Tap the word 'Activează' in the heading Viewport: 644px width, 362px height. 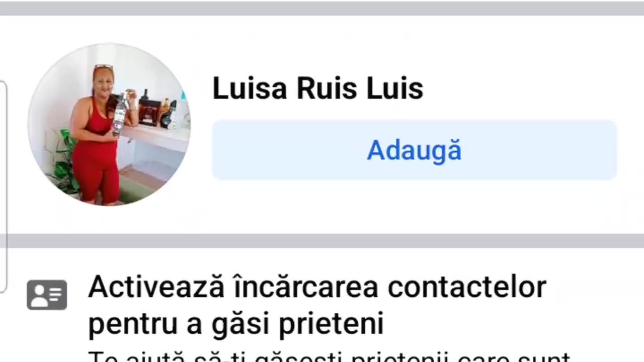155,287
